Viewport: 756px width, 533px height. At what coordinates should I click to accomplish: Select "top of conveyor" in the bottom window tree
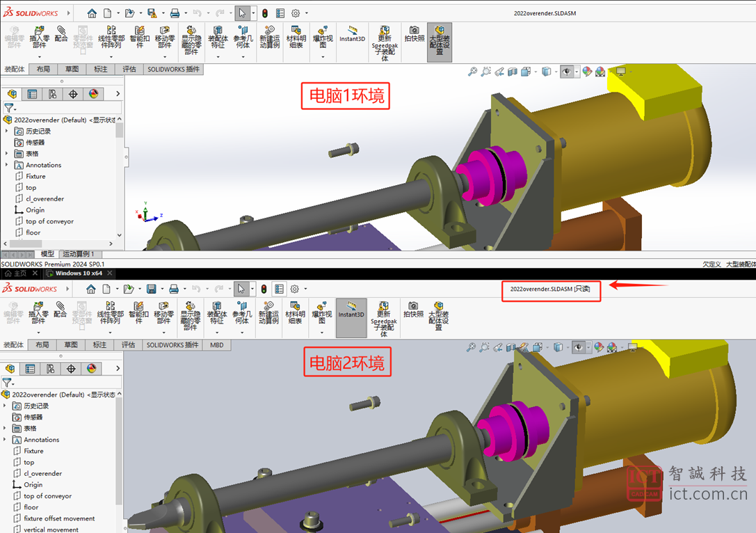click(x=48, y=496)
